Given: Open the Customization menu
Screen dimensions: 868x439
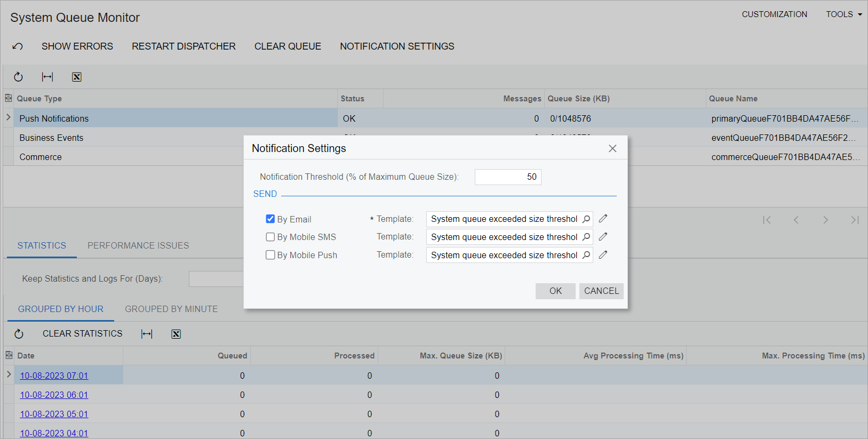Looking at the screenshot, I should coord(774,14).
